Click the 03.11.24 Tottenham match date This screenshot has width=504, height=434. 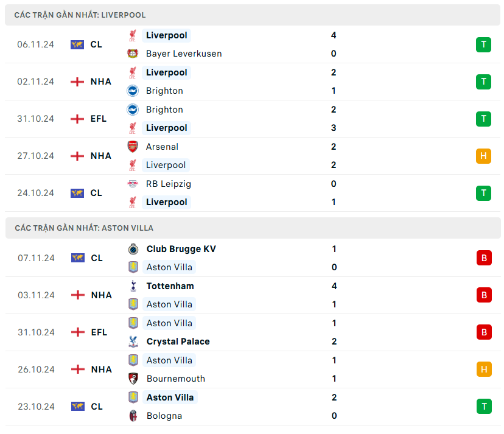tap(35, 295)
